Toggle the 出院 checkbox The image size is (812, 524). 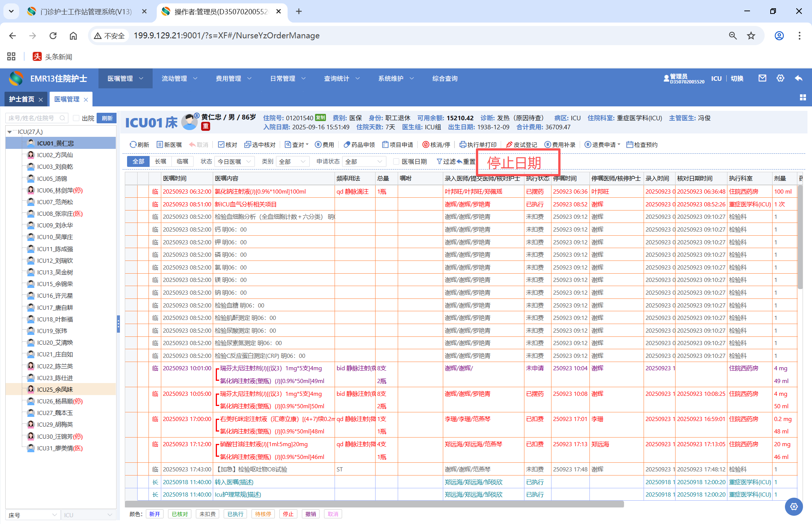(76, 118)
